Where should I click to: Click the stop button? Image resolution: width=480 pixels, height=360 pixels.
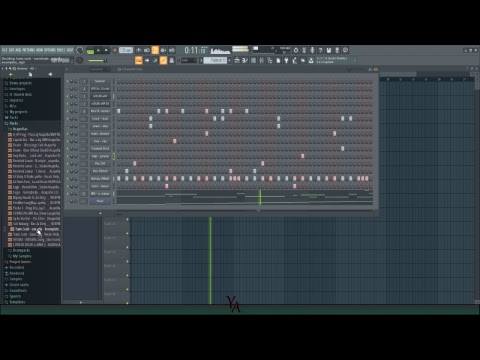point(106,50)
